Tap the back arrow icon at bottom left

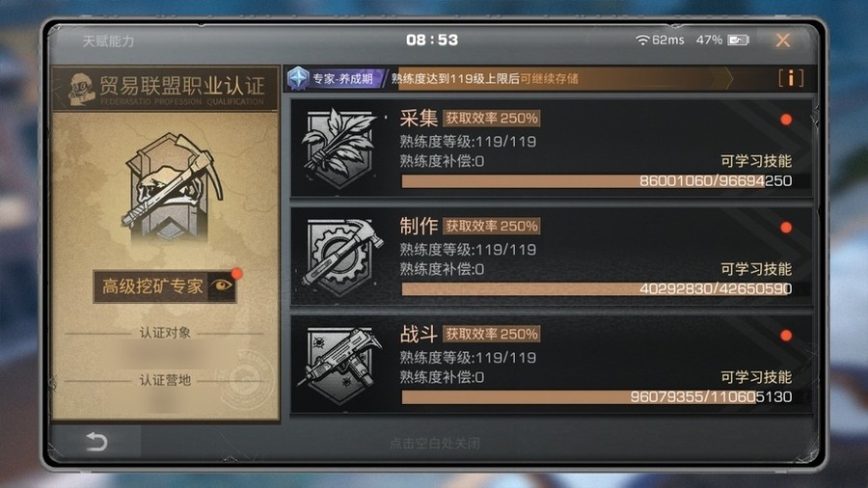pyautogui.click(x=96, y=442)
